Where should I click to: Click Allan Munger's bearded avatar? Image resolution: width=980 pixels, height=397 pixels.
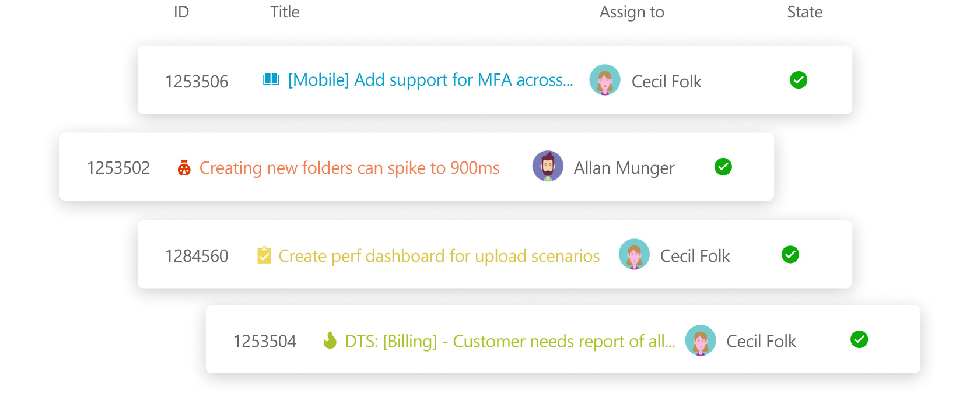[548, 167]
